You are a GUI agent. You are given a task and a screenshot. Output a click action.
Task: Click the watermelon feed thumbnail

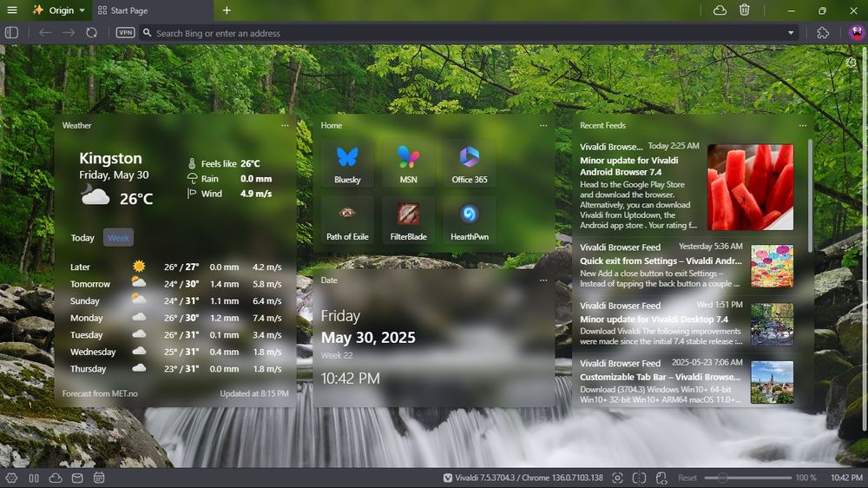point(750,188)
